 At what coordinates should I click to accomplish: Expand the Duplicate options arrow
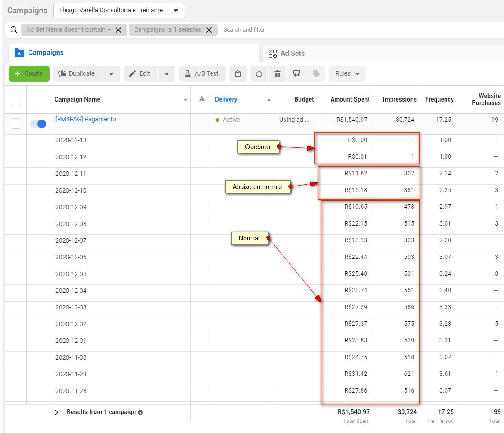pyautogui.click(x=111, y=74)
